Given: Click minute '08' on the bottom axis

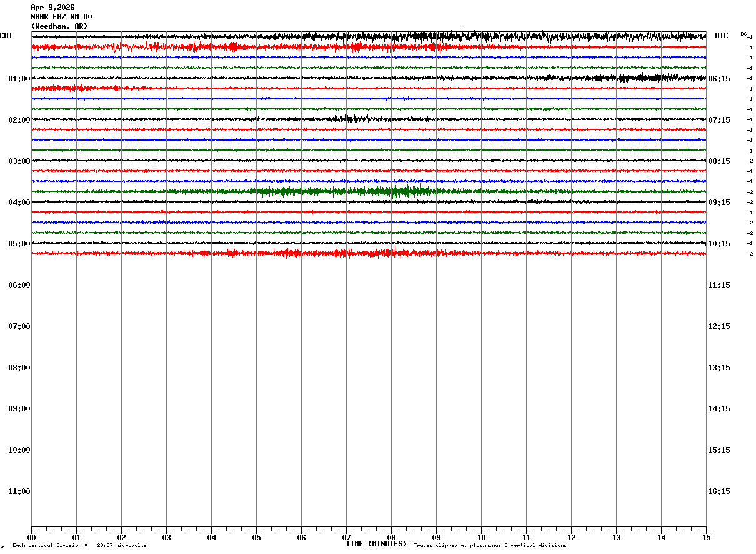Looking at the screenshot, I should point(391,538).
